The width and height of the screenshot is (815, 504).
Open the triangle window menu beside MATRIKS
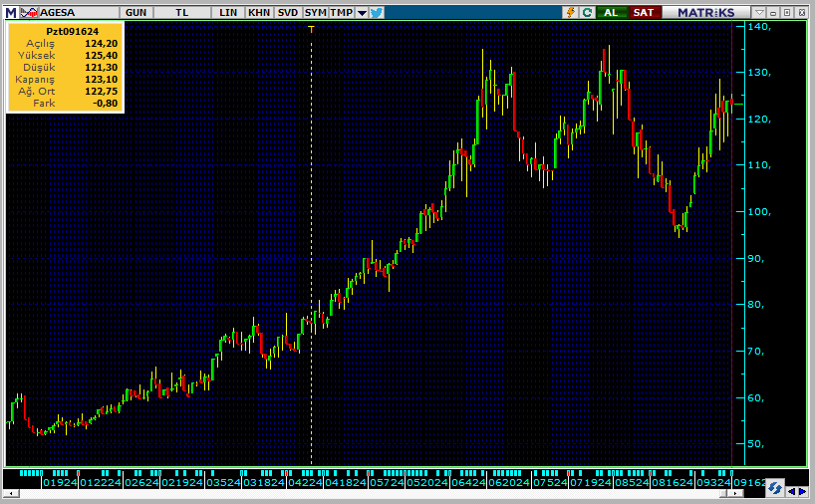(x=759, y=12)
